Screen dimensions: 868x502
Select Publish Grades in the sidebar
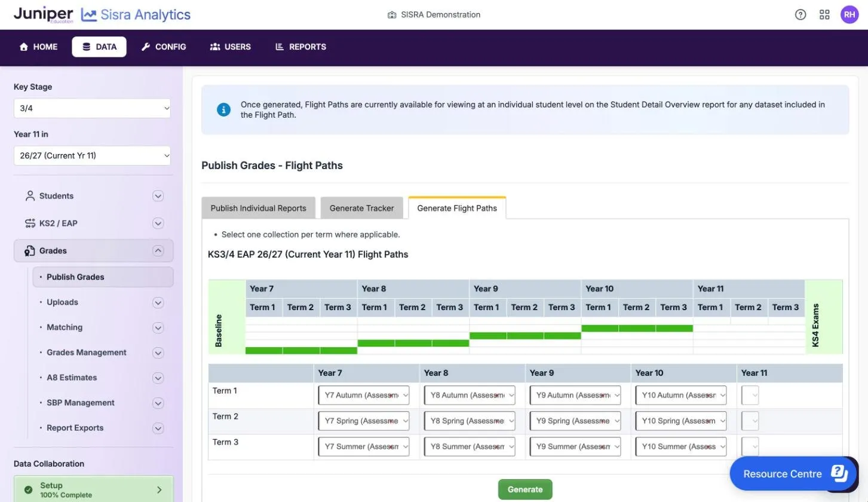pos(103,277)
